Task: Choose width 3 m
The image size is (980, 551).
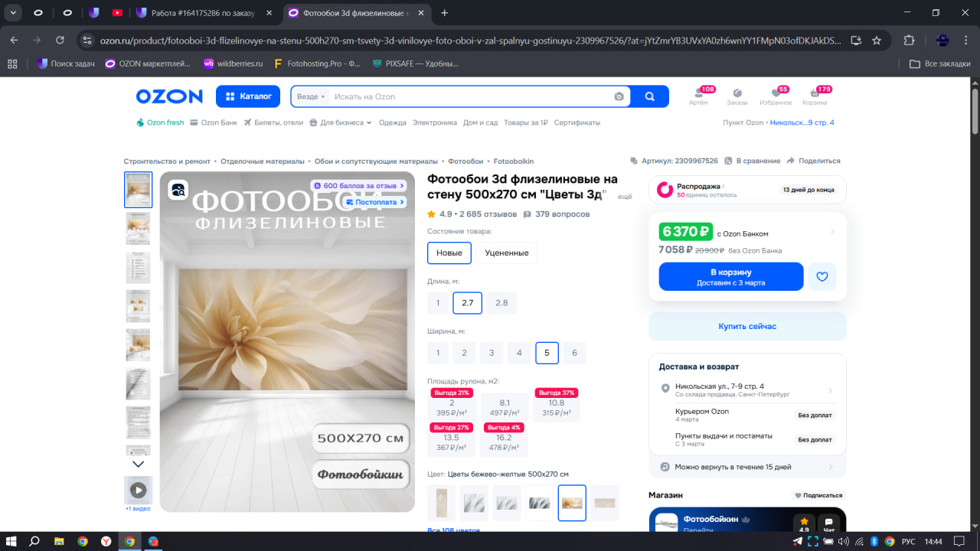Action: [x=492, y=353]
